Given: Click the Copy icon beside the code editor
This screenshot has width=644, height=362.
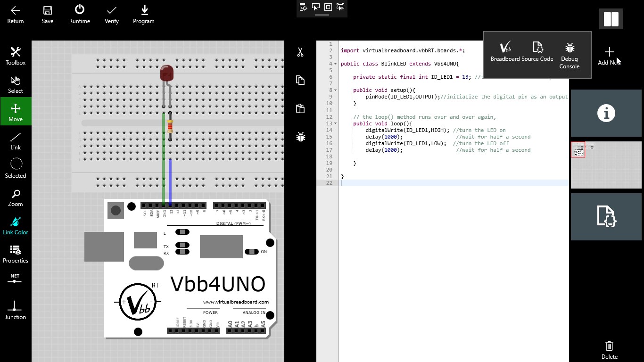Looking at the screenshot, I should coord(300,80).
